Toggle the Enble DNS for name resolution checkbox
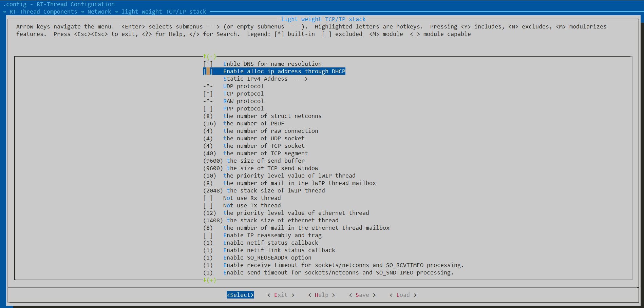Viewport: 644px width, 308px height. [208, 64]
